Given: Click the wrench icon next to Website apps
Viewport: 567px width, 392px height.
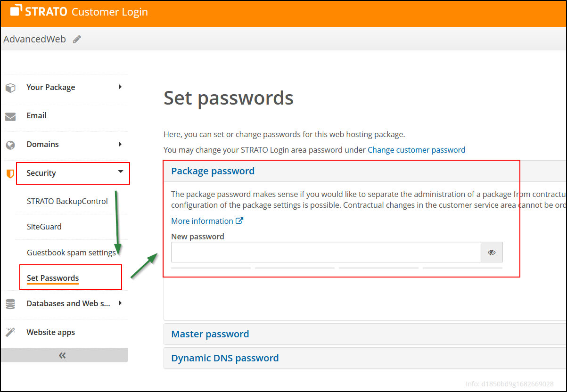Looking at the screenshot, I should (10, 332).
